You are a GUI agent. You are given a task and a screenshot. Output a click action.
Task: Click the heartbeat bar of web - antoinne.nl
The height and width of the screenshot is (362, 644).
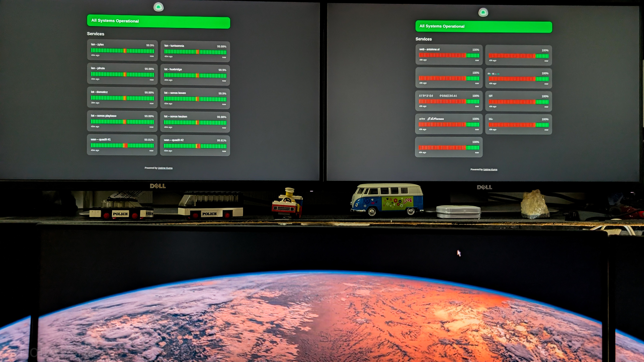449,55
